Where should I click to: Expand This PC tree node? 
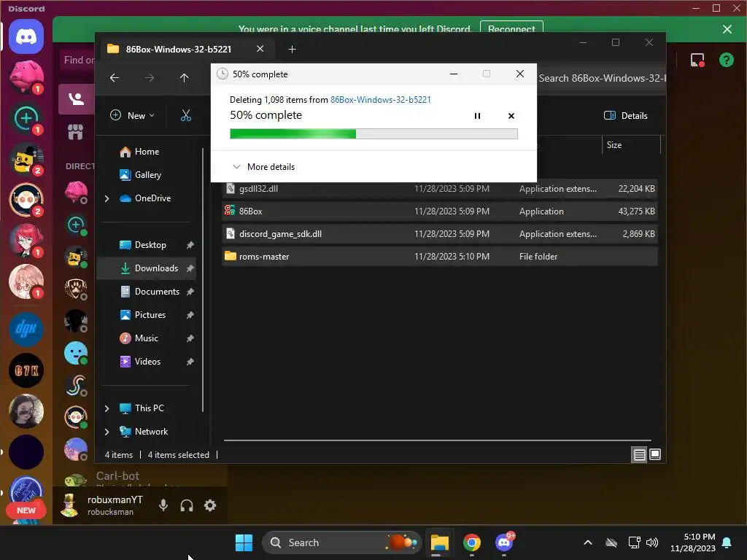pos(107,408)
